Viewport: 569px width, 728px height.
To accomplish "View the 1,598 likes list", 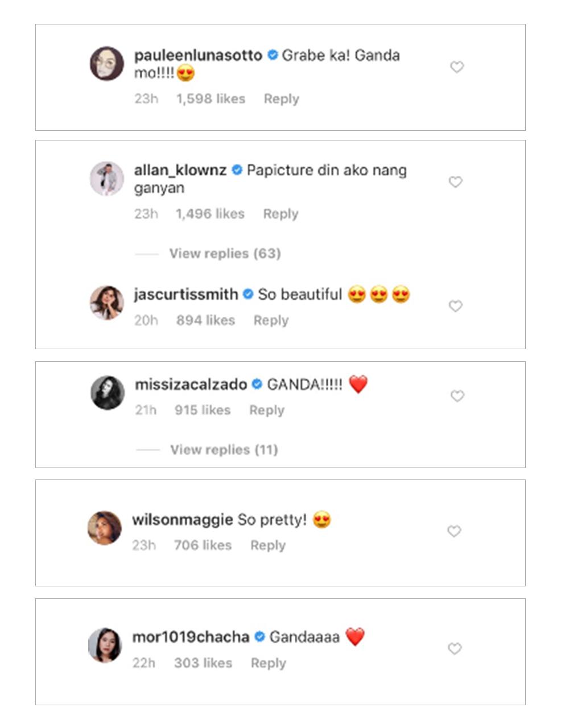I will (211, 99).
